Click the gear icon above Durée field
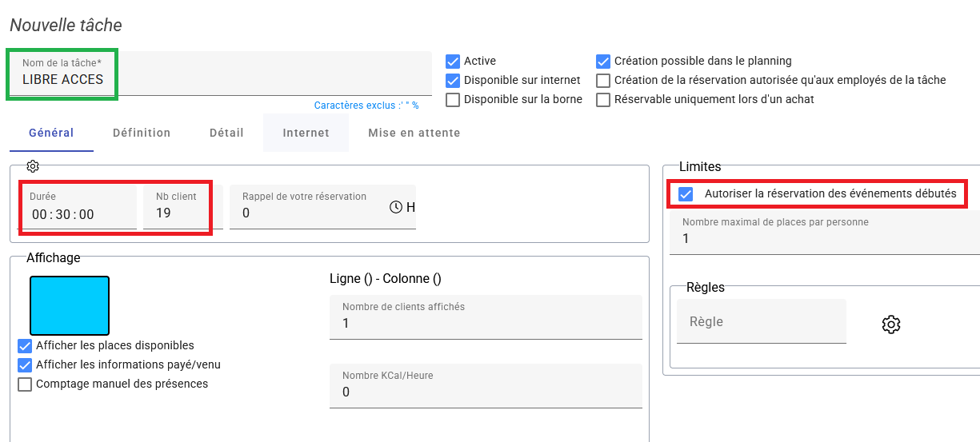 [x=33, y=166]
